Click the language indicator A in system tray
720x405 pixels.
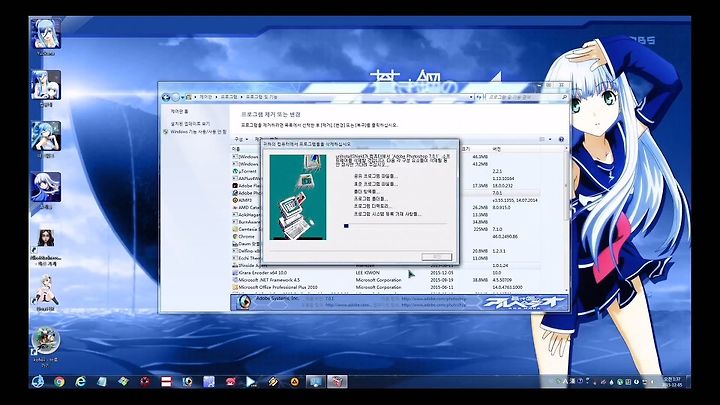point(565,382)
